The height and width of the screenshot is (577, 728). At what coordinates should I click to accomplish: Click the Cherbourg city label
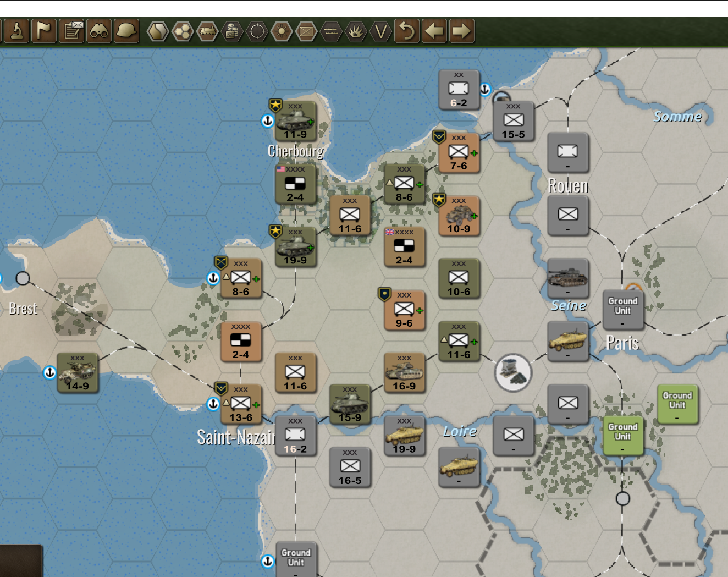pos(295,151)
